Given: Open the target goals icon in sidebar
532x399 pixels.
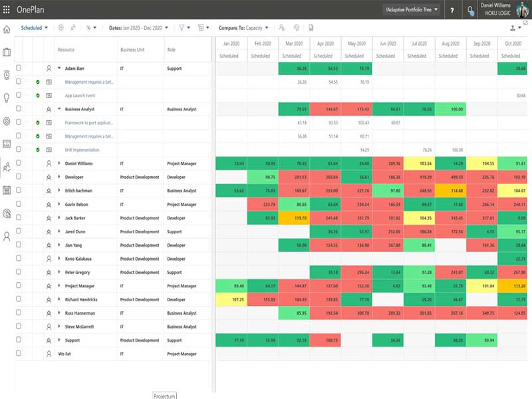Looking at the screenshot, I should click(x=7, y=121).
